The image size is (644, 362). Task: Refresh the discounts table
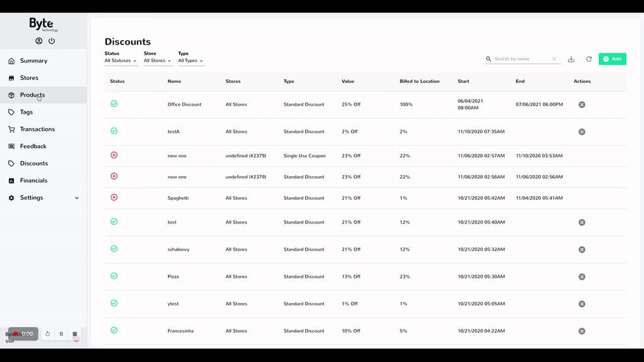pos(589,59)
